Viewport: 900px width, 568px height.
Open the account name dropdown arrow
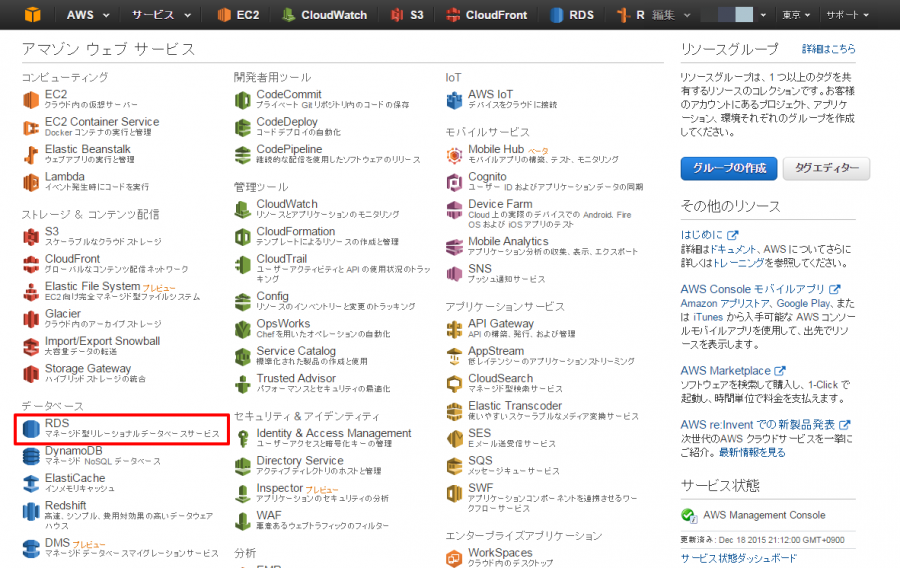[x=763, y=15]
